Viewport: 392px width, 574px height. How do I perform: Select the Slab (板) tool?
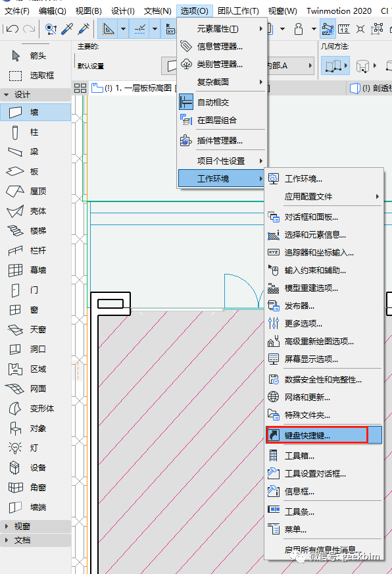click(x=36, y=171)
